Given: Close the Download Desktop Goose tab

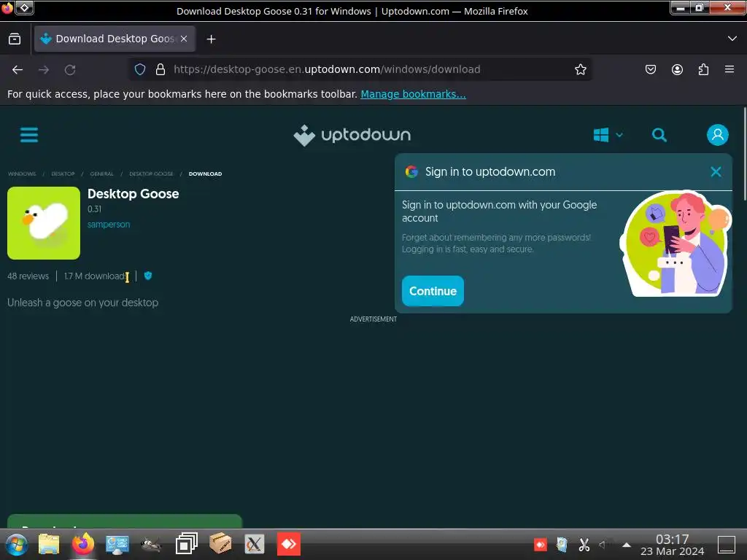Looking at the screenshot, I should click(x=184, y=39).
